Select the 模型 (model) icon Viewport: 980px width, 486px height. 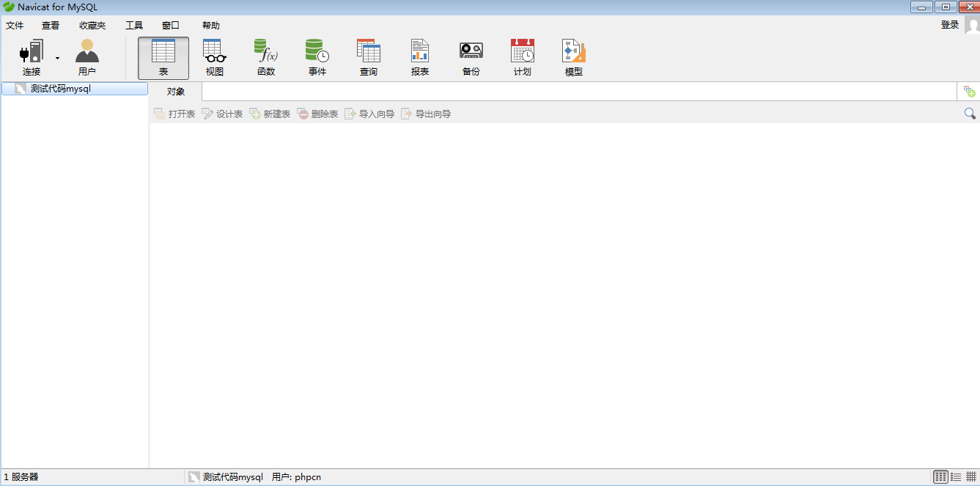point(573,56)
